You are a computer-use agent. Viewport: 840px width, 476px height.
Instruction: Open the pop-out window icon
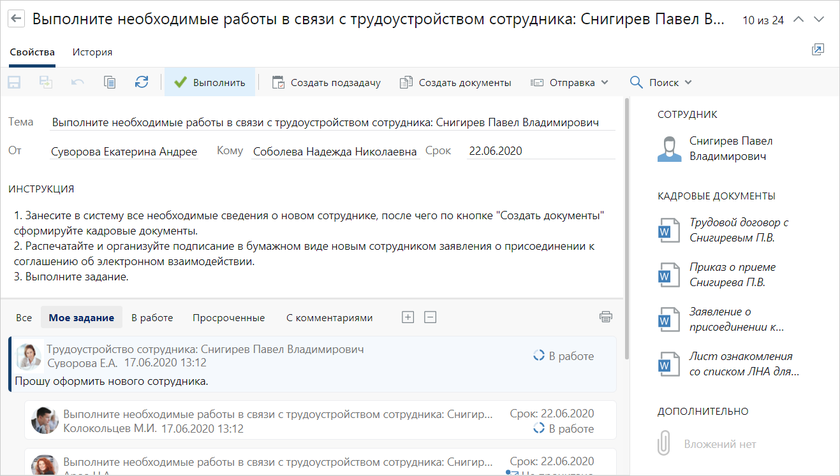tap(817, 50)
